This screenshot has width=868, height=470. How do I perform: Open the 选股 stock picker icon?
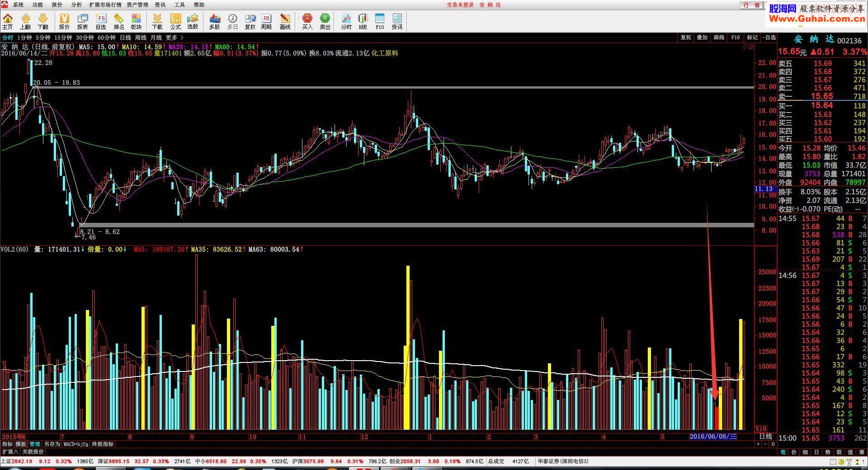(x=193, y=21)
